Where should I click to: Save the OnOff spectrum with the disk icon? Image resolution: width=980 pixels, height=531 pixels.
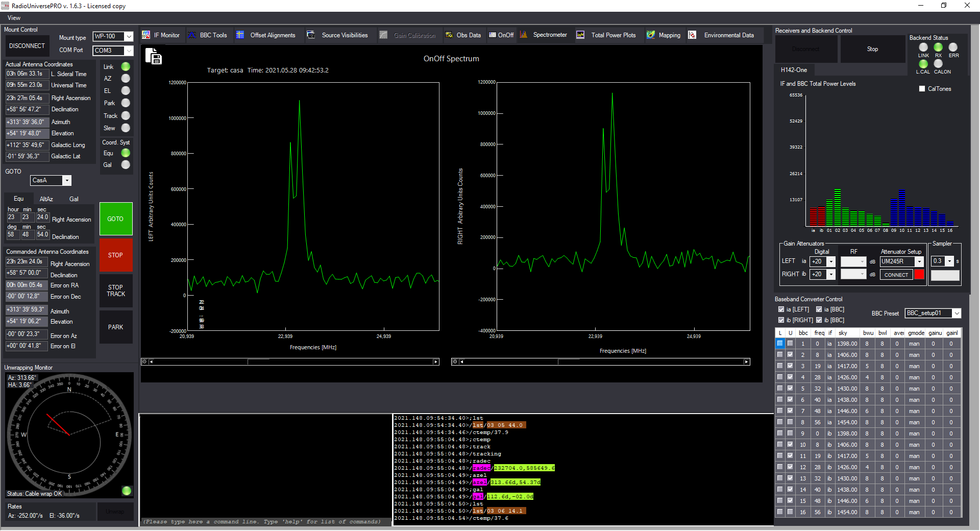(x=153, y=56)
